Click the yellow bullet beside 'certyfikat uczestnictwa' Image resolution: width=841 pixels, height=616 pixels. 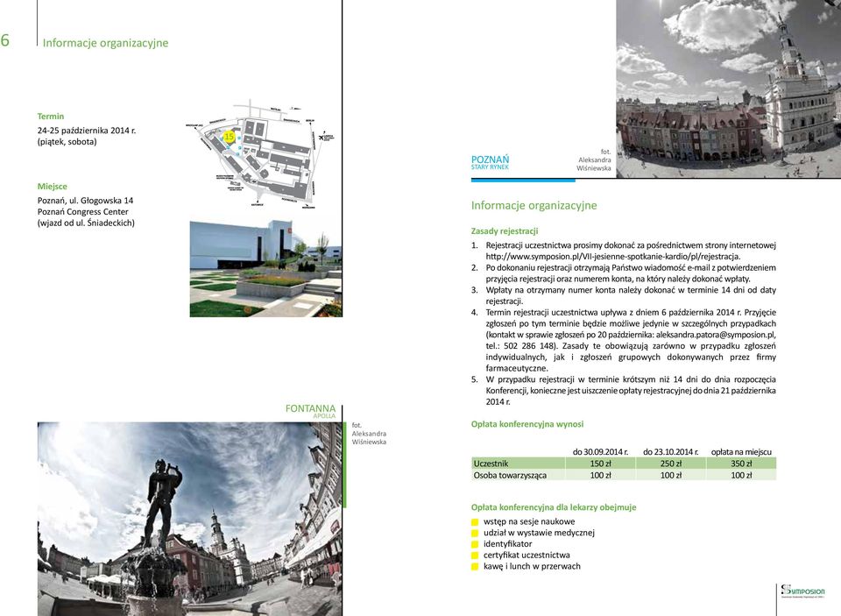click(x=475, y=556)
